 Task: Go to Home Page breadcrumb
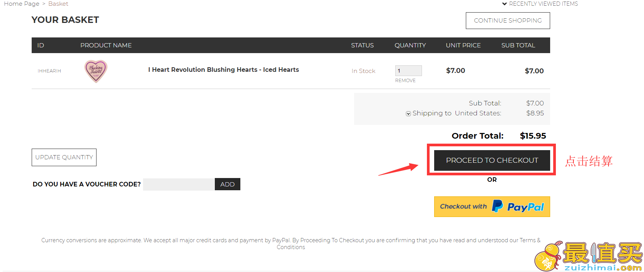click(22, 4)
